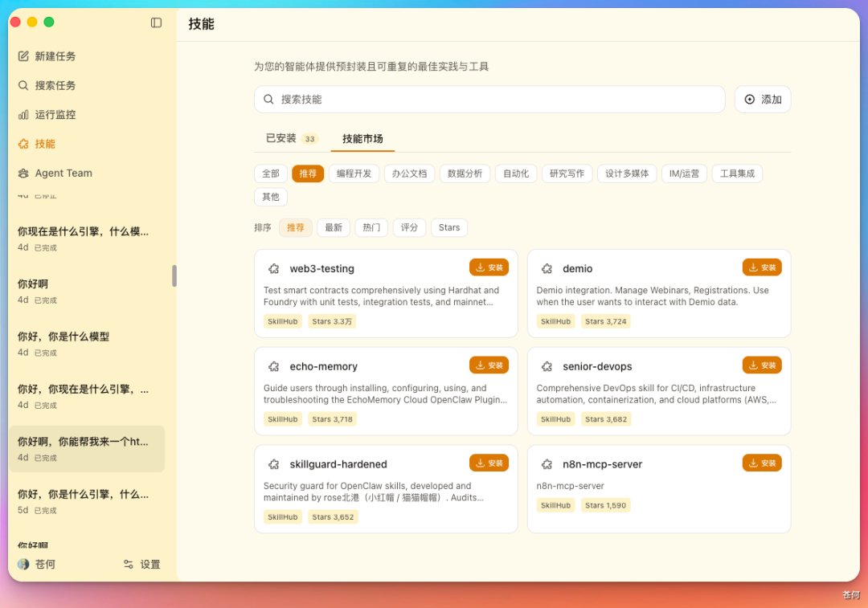Click the n8n-mcp-server puzzle icon

(547, 464)
